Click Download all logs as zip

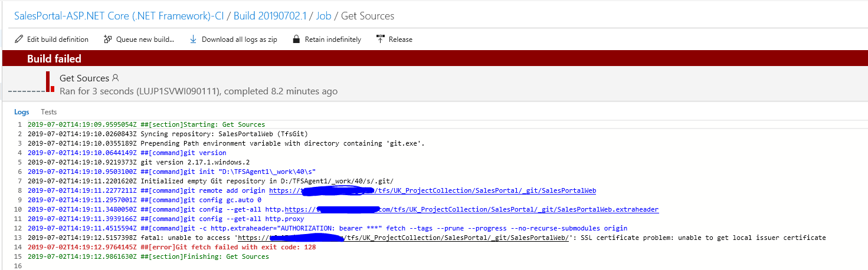click(240, 39)
